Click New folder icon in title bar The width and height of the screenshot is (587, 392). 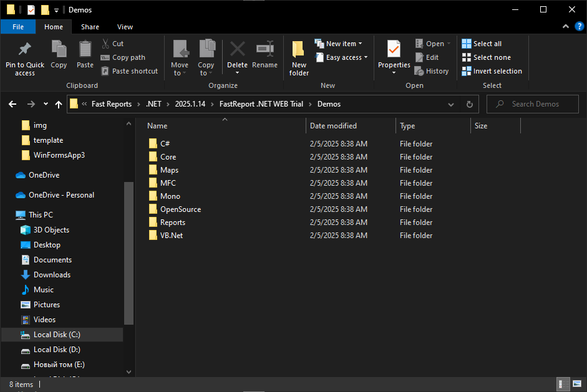point(45,10)
